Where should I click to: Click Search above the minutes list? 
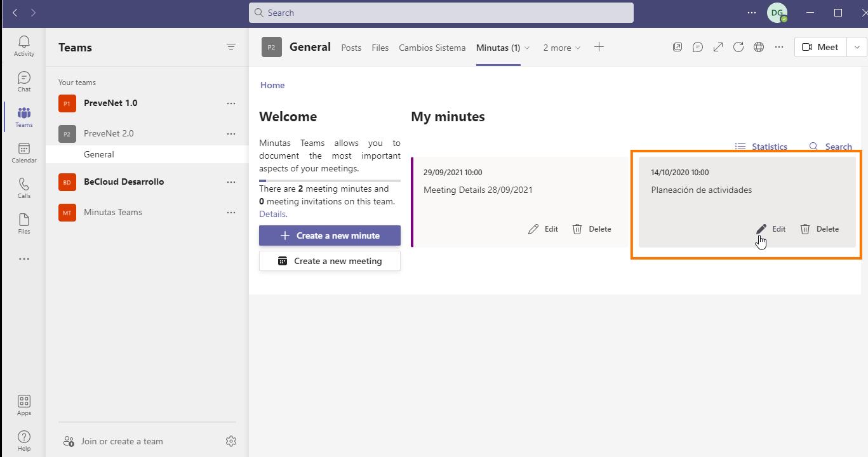point(831,147)
